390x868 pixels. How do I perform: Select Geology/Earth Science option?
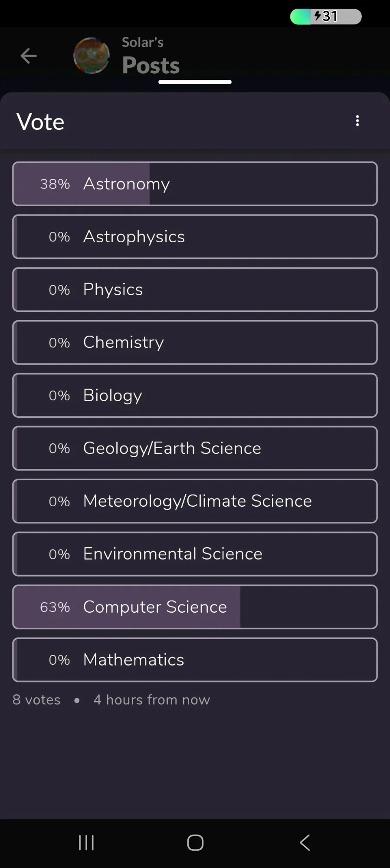pyautogui.click(x=195, y=448)
